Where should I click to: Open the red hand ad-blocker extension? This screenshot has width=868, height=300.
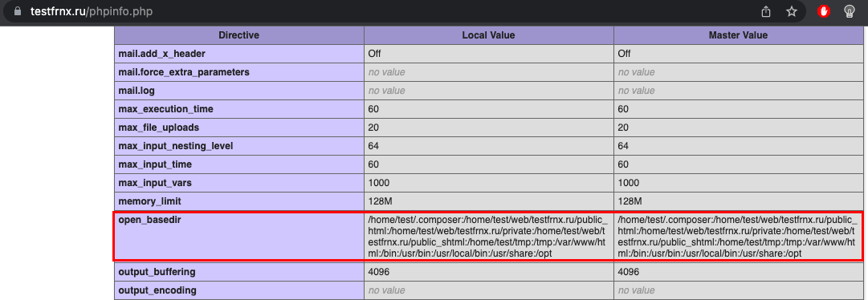pyautogui.click(x=824, y=11)
